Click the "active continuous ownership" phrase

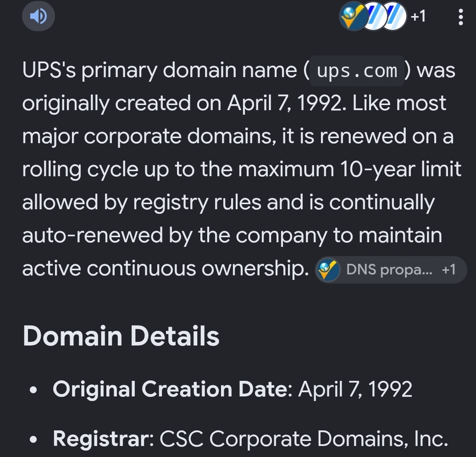tap(166, 269)
